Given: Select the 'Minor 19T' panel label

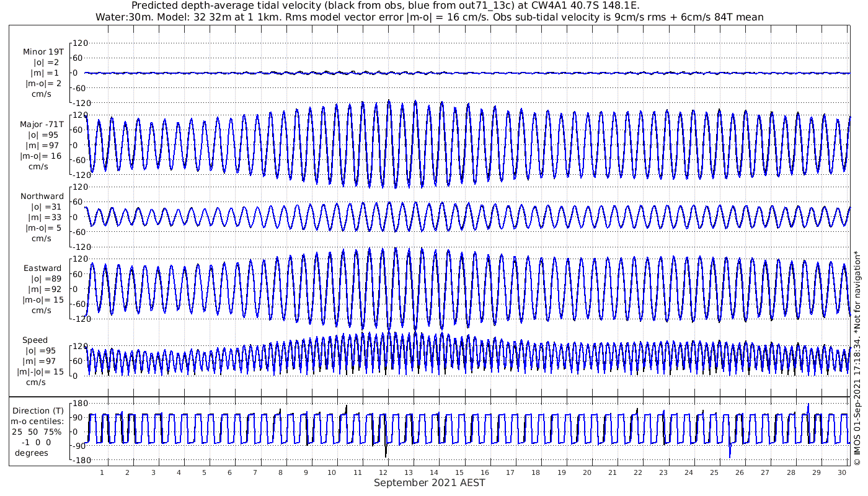Looking at the screenshot, I should click(x=43, y=52).
